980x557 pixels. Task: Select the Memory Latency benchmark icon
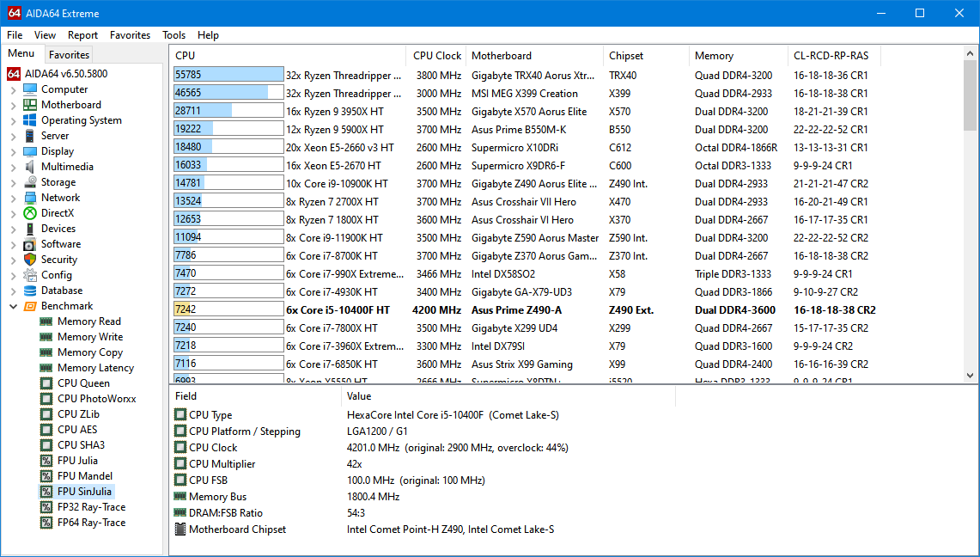pyautogui.click(x=46, y=368)
